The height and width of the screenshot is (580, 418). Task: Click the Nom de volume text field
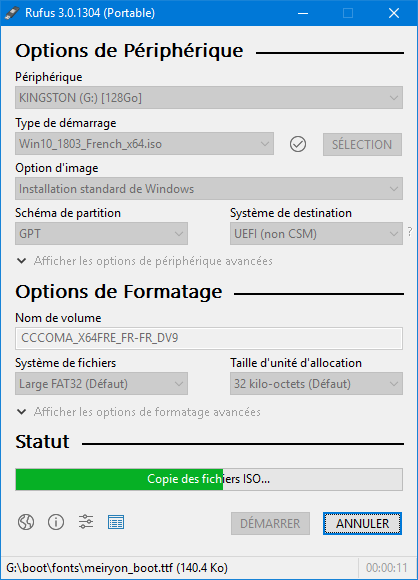pyautogui.click(x=209, y=338)
